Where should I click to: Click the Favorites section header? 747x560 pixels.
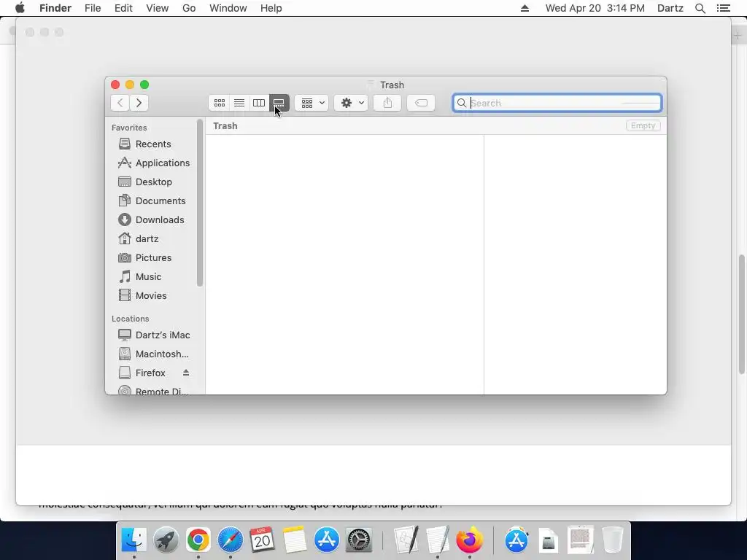pyautogui.click(x=129, y=128)
